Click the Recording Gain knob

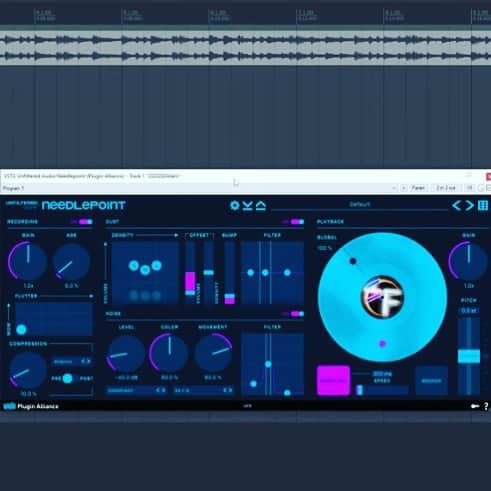27,261
